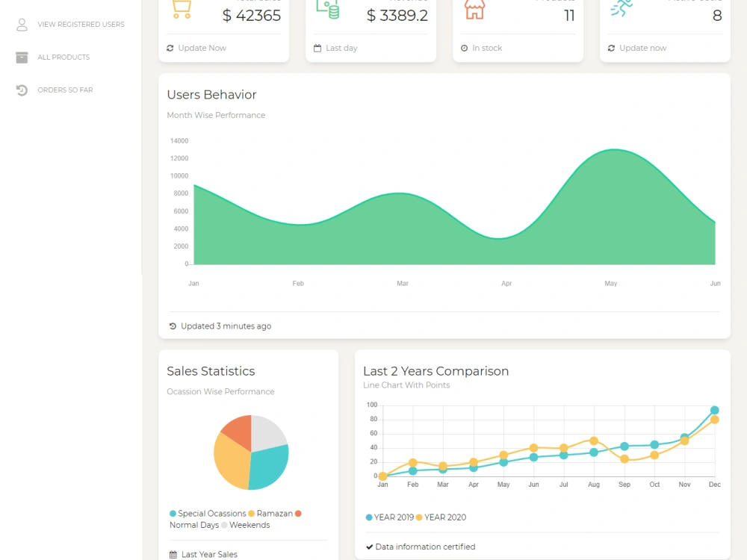Click the store icon on products card
Screen dimensions: 747x560
(474, 10)
